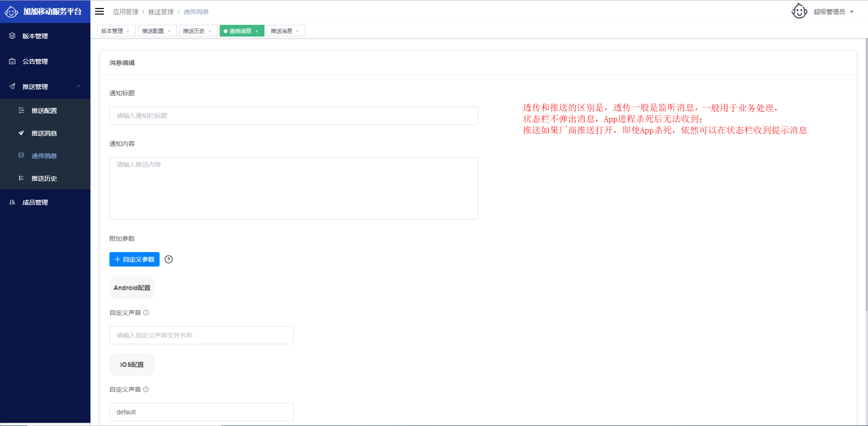
Task: Click info icon next to Android 自定义声音
Action: [x=146, y=313]
